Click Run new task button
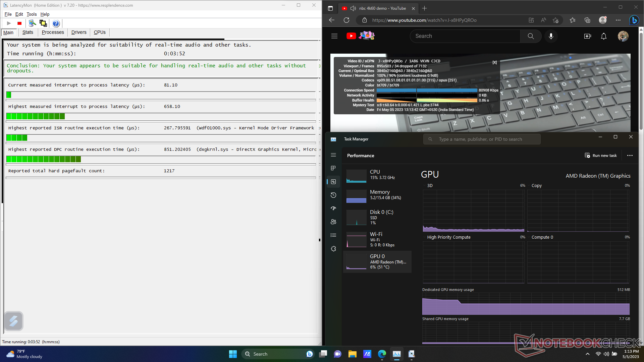Screen dimensions: 644x362 tap(601, 156)
